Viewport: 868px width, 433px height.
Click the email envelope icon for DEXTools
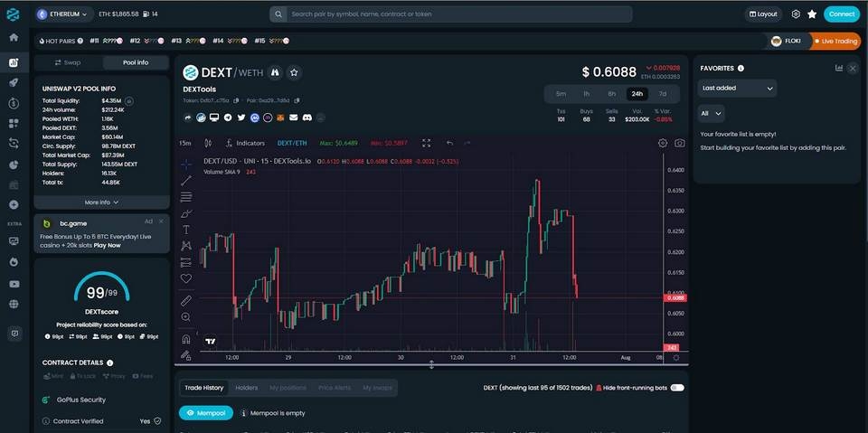(294, 118)
